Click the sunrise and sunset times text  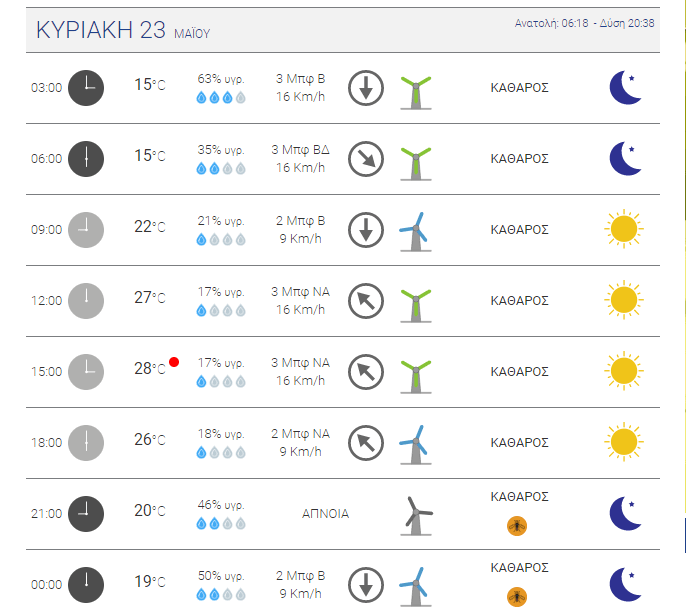click(x=584, y=23)
